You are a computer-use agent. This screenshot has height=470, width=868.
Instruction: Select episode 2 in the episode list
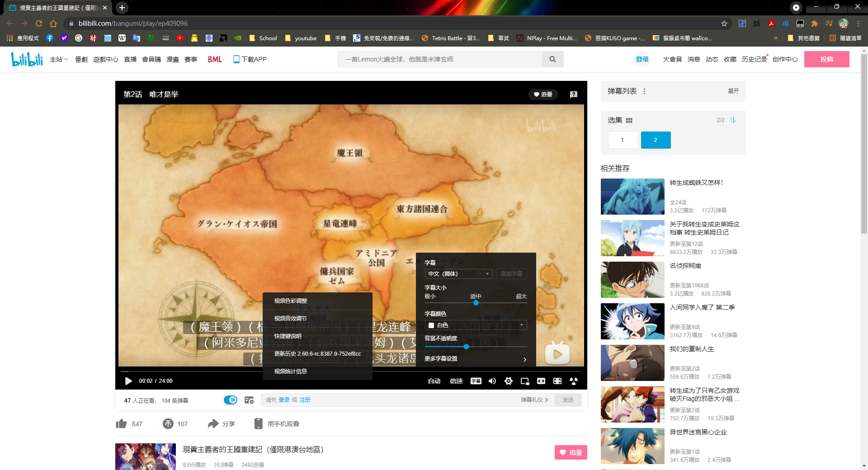pos(656,140)
